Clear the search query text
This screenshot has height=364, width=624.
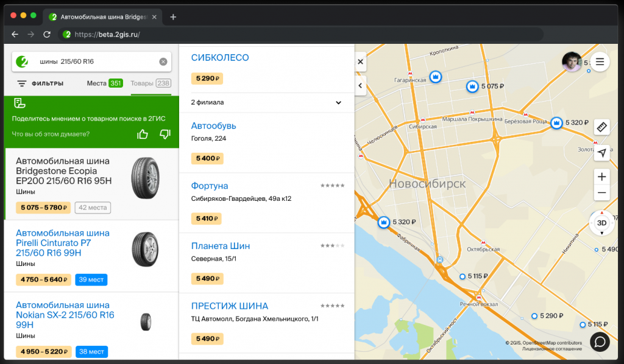pos(163,61)
